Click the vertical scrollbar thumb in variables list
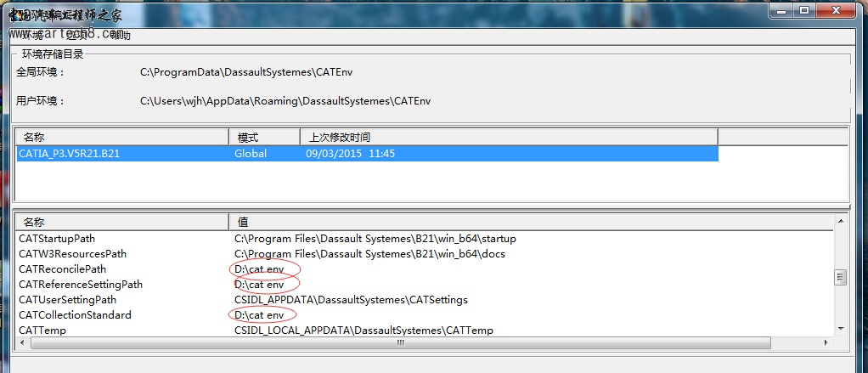The height and width of the screenshot is (373, 868). click(840, 277)
